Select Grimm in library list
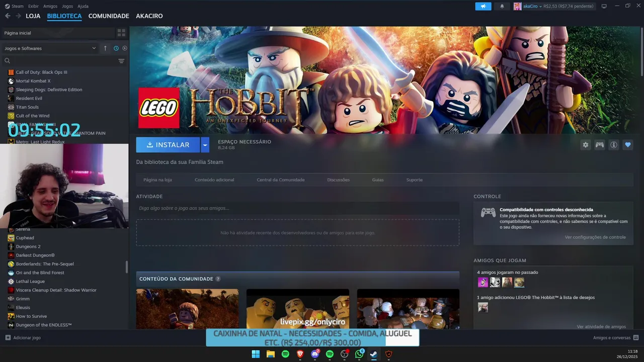Viewport: 644px width, 362px height. [23, 299]
